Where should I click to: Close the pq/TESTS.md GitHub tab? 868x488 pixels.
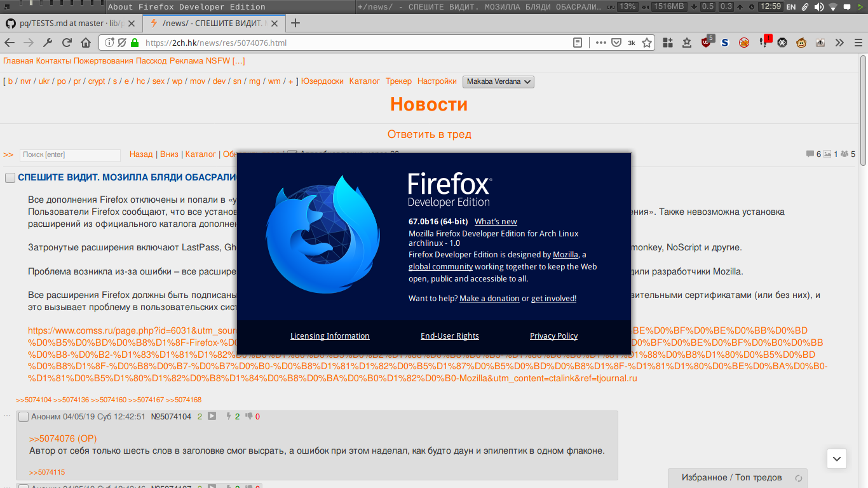pos(131,24)
